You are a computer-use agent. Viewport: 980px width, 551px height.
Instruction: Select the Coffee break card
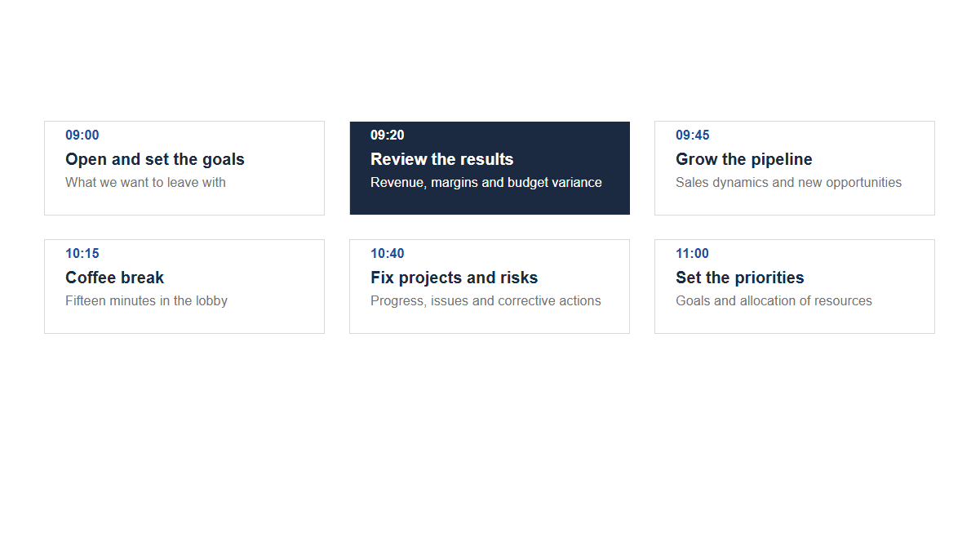coord(184,287)
